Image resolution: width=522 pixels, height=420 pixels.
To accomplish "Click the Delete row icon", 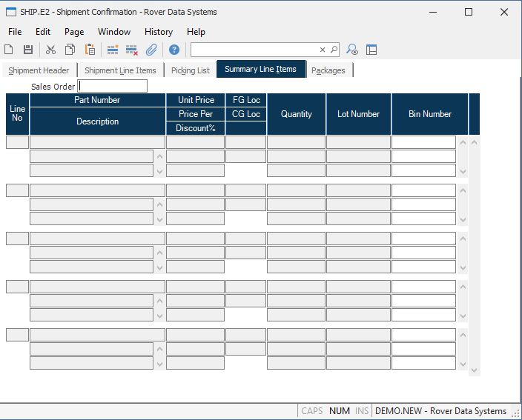I will [132, 50].
